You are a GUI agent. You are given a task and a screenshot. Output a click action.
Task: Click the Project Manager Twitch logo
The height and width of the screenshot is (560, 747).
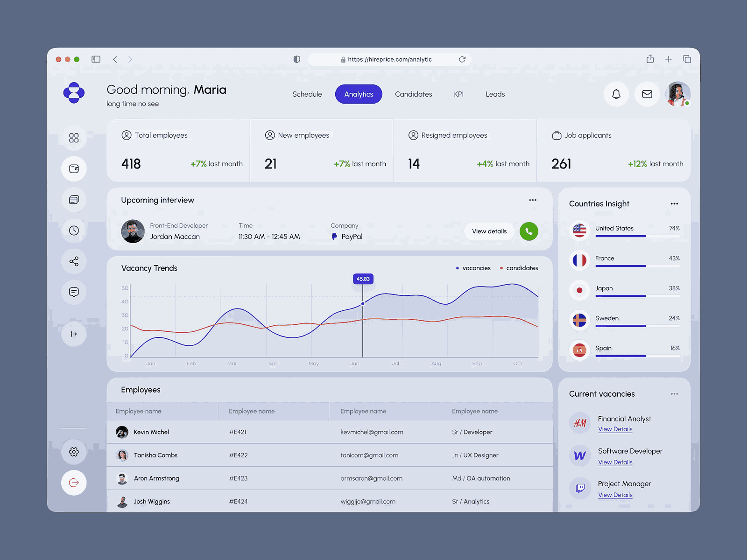(x=580, y=488)
